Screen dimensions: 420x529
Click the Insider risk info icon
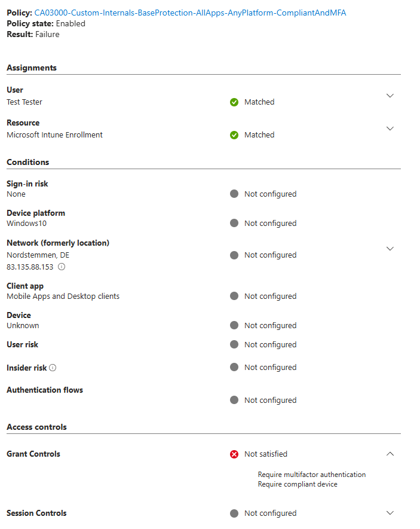(x=53, y=368)
